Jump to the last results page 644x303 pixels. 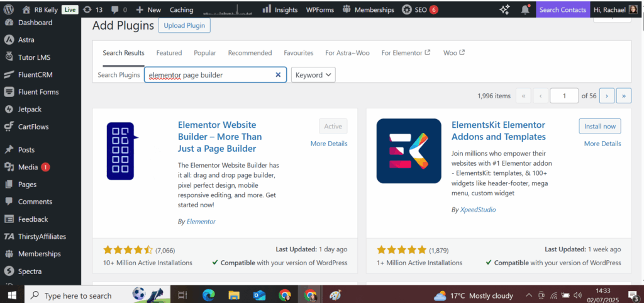[x=624, y=96]
